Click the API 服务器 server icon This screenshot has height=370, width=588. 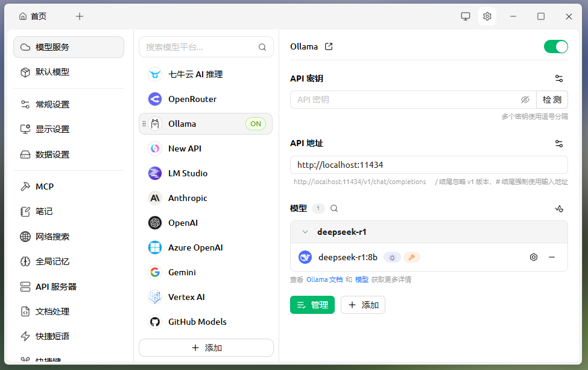coord(25,287)
